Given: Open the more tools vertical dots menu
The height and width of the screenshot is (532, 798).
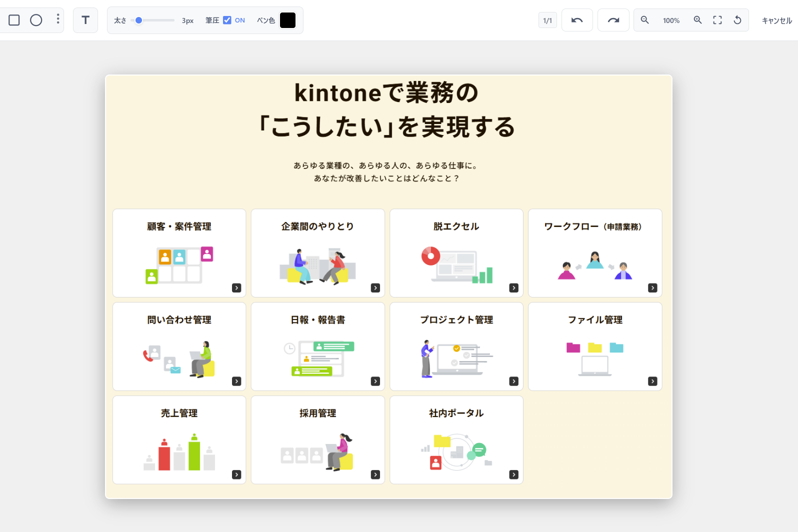Looking at the screenshot, I should (x=58, y=19).
